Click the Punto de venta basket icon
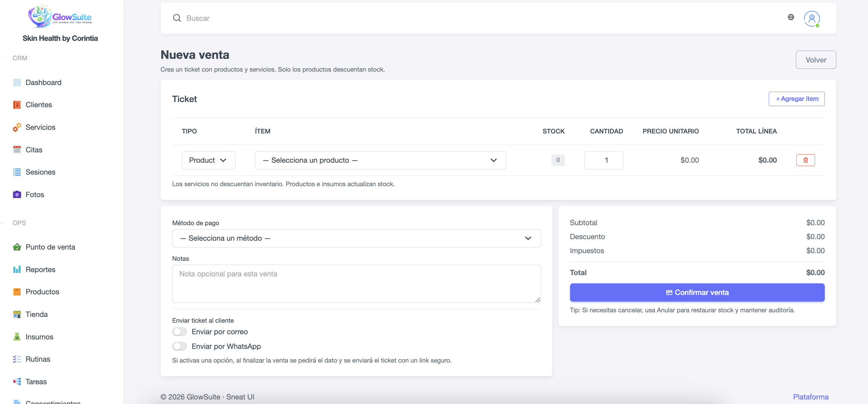 click(x=17, y=247)
